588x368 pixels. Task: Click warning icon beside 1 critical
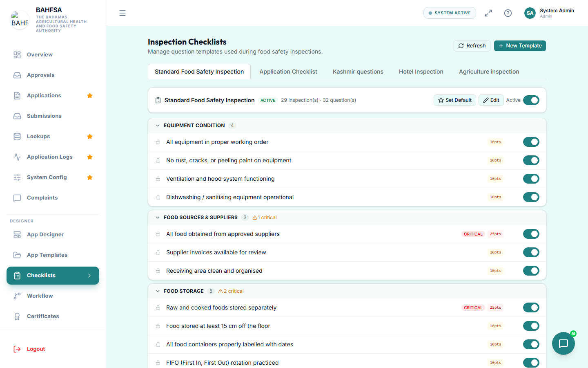click(255, 218)
